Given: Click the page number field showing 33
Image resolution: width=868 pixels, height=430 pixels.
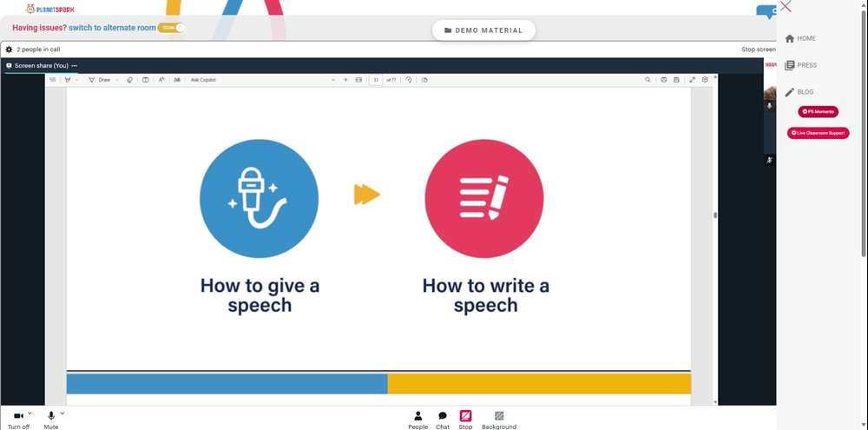Looking at the screenshot, I should [376, 80].
